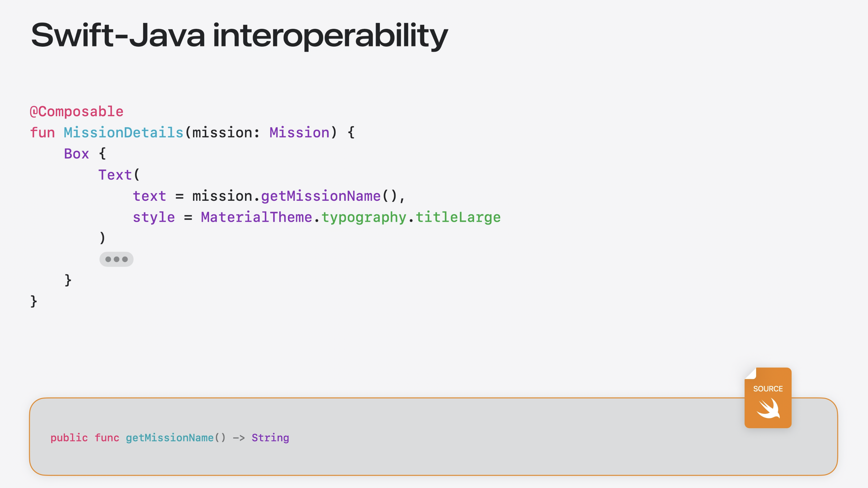Click the 'public' keyword in Swift snippet
Screen dimensions: 868x488
[69, 438]
